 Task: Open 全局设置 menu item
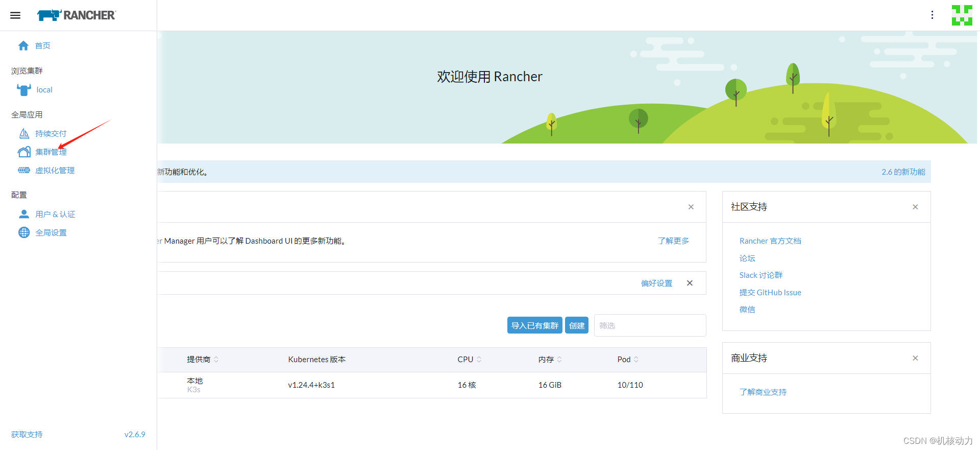[x=51, y=233]
